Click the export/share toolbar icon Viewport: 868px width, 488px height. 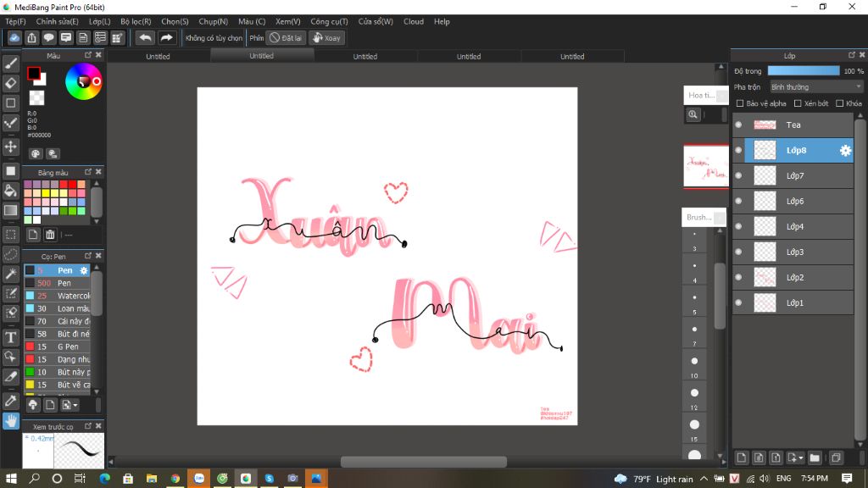click(x=31, y=37)
